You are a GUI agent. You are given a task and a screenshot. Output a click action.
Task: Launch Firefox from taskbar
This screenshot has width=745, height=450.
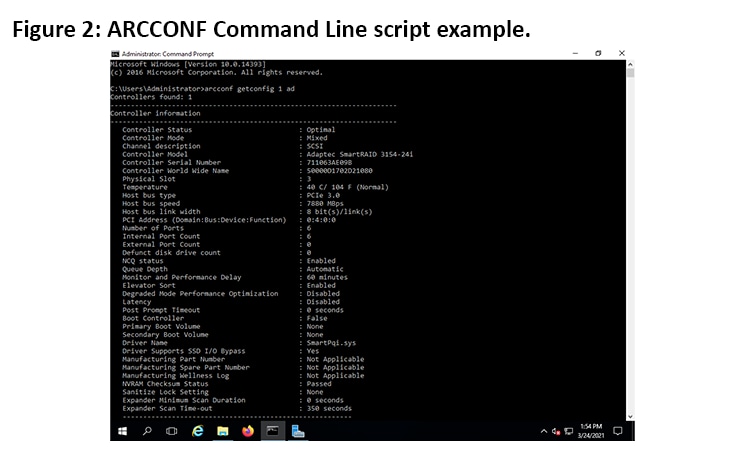(248, 431)
